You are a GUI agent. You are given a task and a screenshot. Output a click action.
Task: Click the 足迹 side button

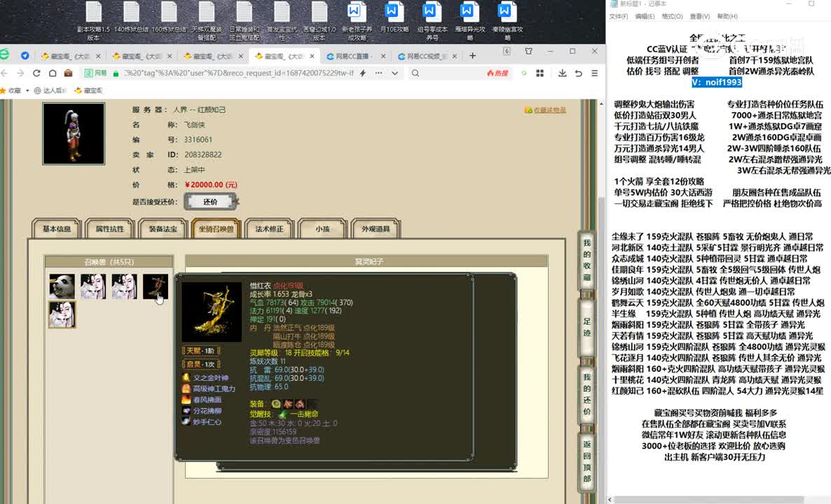587,327
